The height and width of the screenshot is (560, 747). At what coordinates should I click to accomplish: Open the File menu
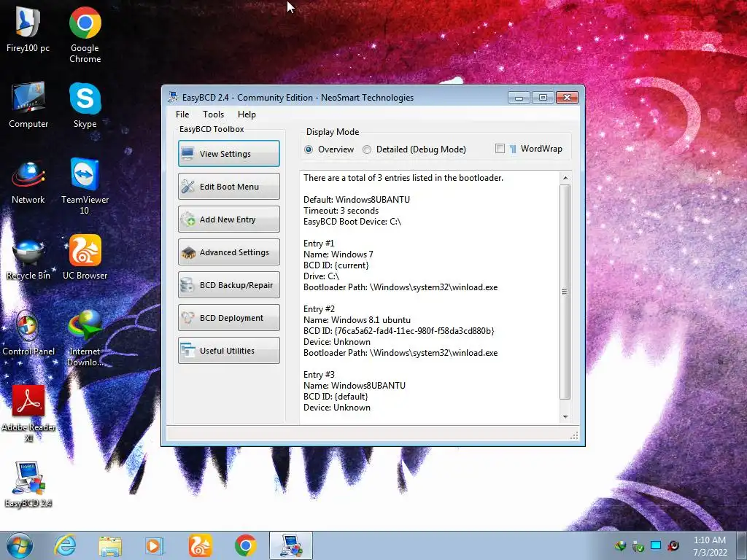(182, 114)
